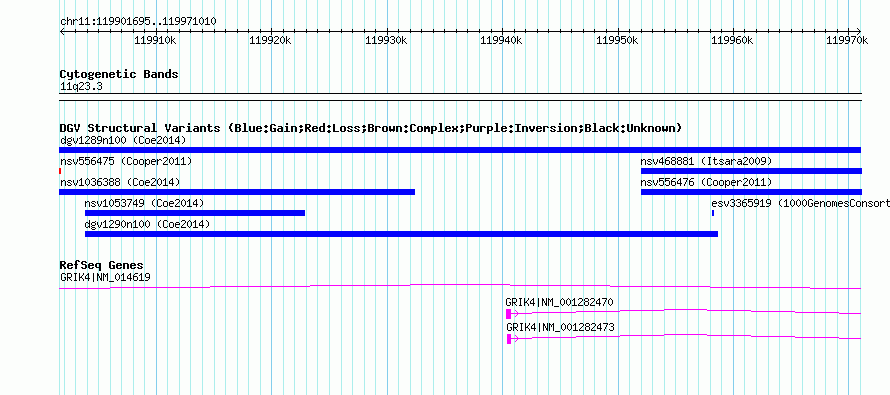The width and height of the screenshot is (890, 395).
Task: Click the nsv468881 (Itsara2009) blue bar
Action: tap(751, 171)
